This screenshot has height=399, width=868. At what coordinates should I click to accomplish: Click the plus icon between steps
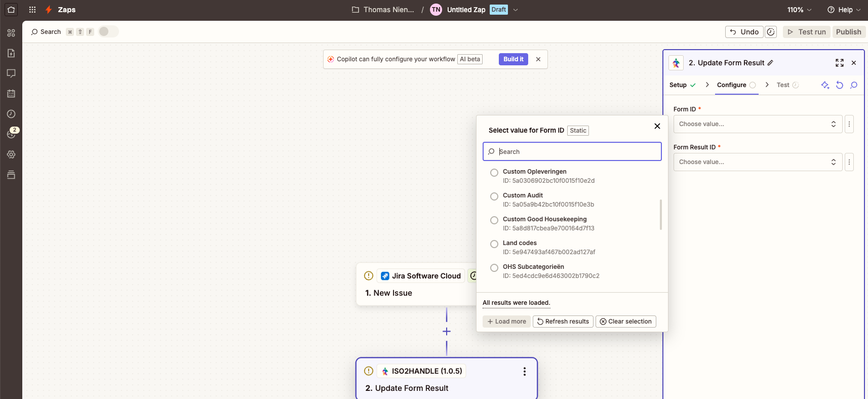click(446, 332)
